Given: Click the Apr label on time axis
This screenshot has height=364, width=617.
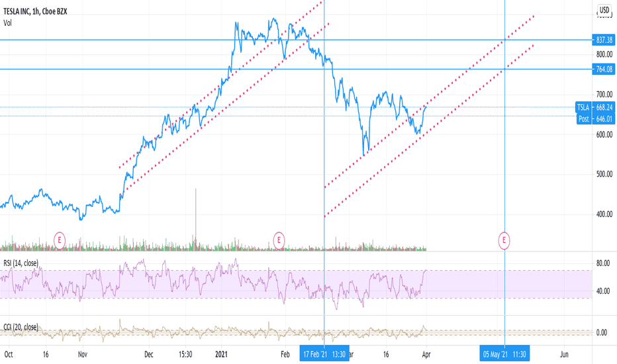Looking at the screenshot, I should tap(426, 354).
